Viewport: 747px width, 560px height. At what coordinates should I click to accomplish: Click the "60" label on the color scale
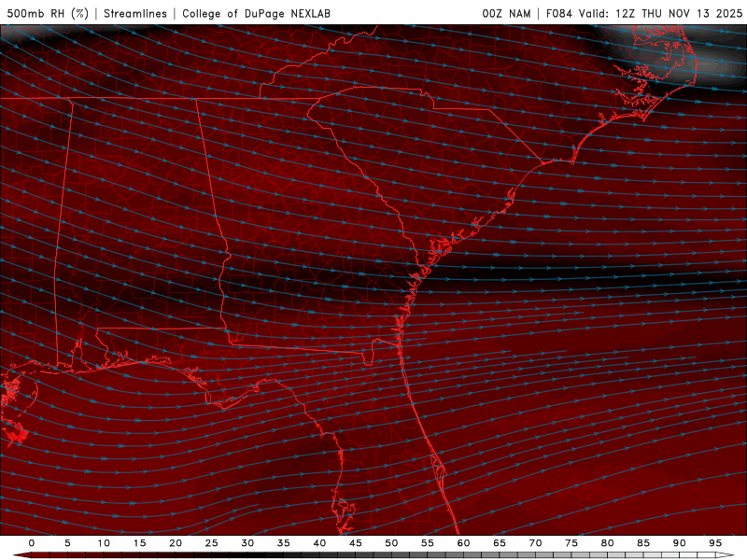(x=463, y=543)
